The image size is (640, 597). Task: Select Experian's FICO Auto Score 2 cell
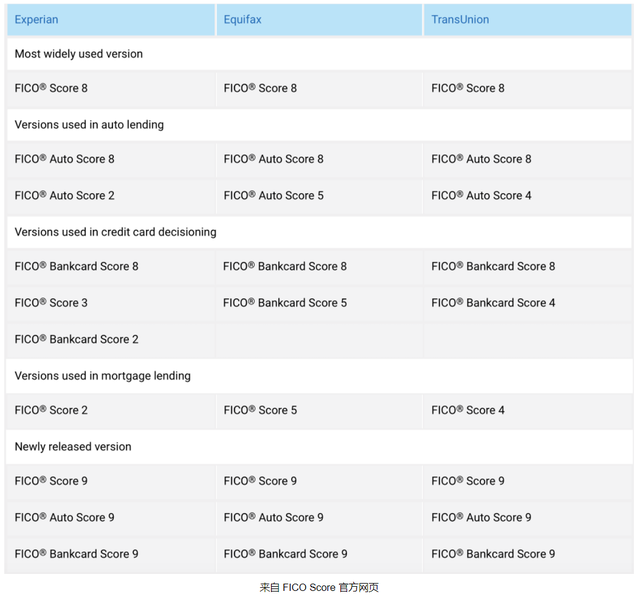pyautogui.click(x=111, y=196)
